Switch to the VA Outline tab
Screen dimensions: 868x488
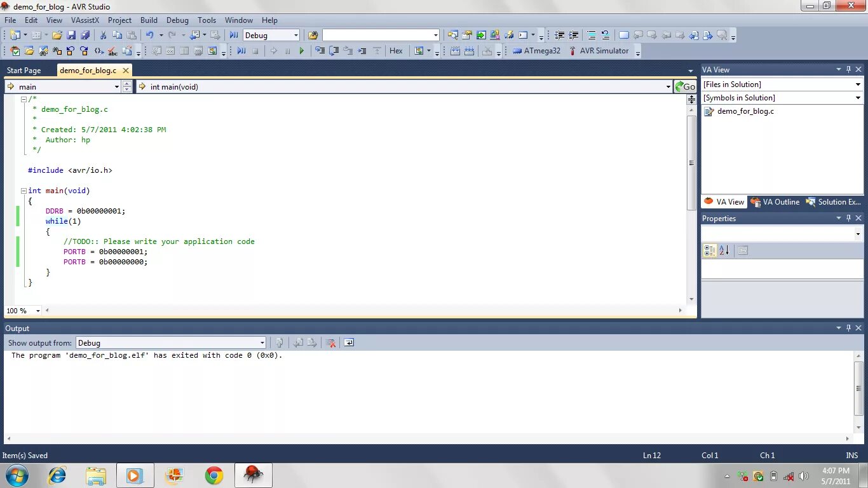click(775, 202)
